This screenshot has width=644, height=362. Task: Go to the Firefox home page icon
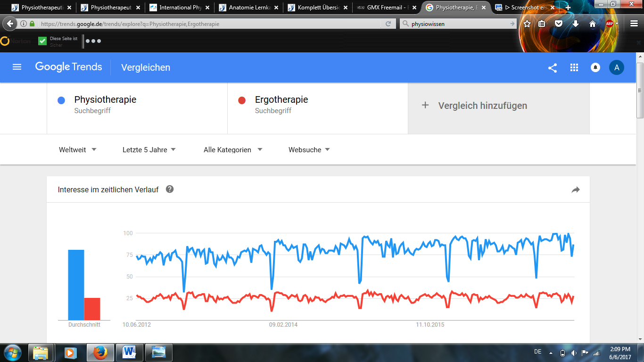tap(593, 24)
